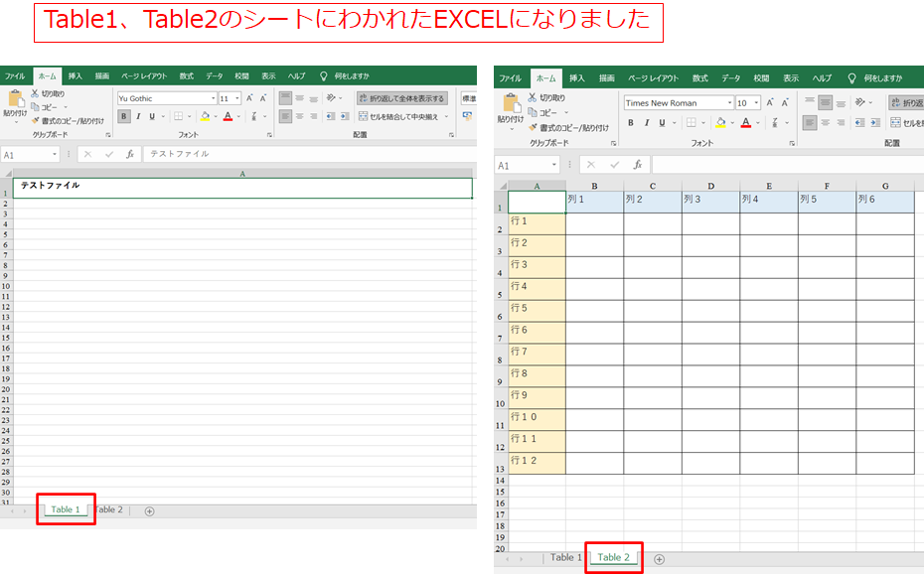Viewport: 924px width, 574px height.
Task: Click center align icon in the right window
Action: tap(827, 122)
